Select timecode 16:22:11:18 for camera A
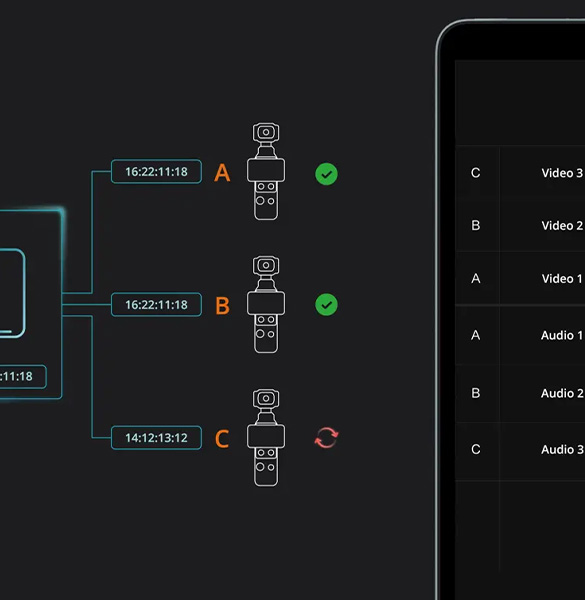Screen dimensions: 585x600 click(156, 171)
